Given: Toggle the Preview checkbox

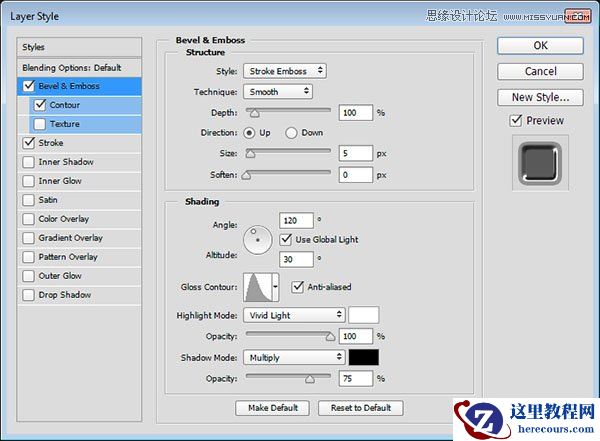Looking at the screenshot, I should (x=516, y=121).
